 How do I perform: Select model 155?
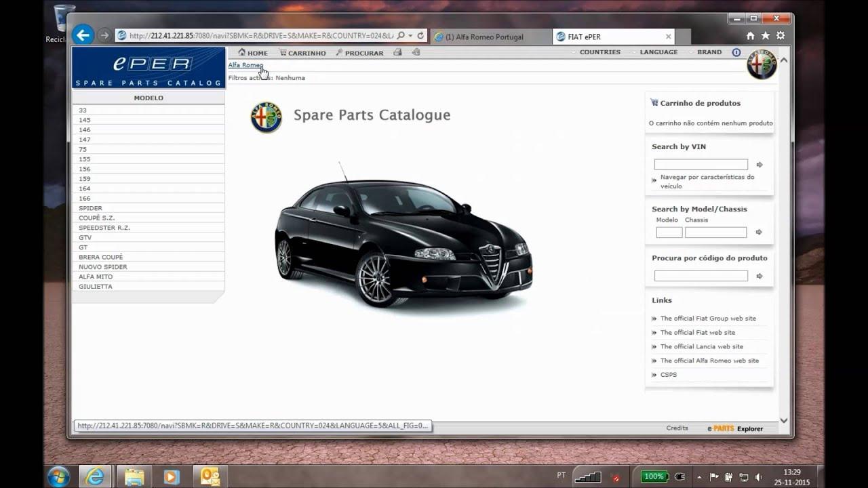click(x=149, y=159)
